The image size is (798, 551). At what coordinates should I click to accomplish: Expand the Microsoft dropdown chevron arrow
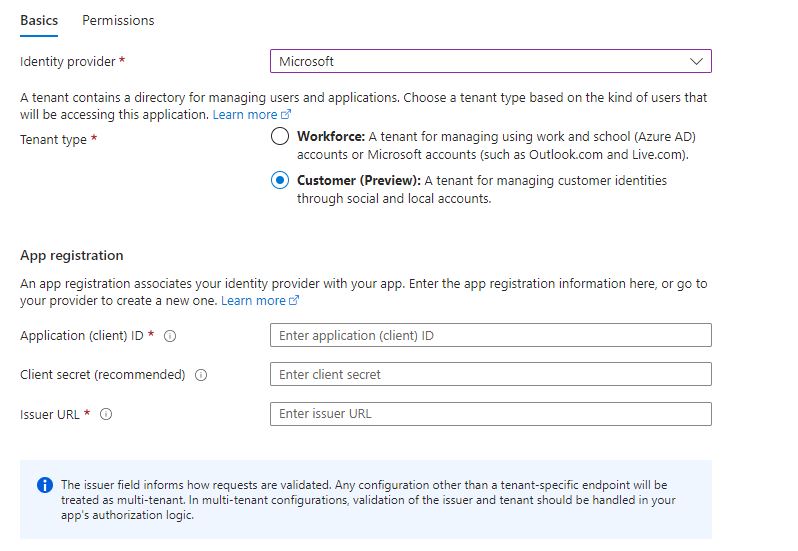(x=696, y=62)
